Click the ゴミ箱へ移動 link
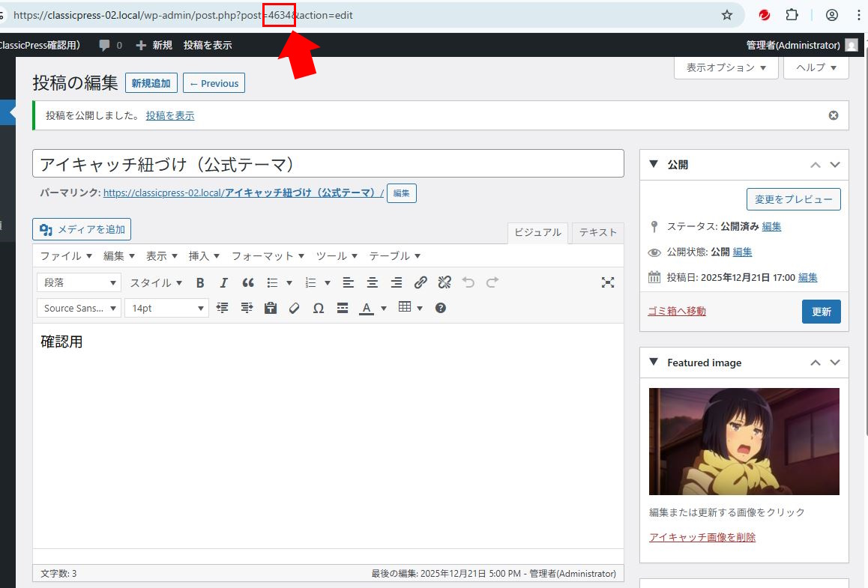This screenshot has width=868, height=588. (x=676, y=311)
